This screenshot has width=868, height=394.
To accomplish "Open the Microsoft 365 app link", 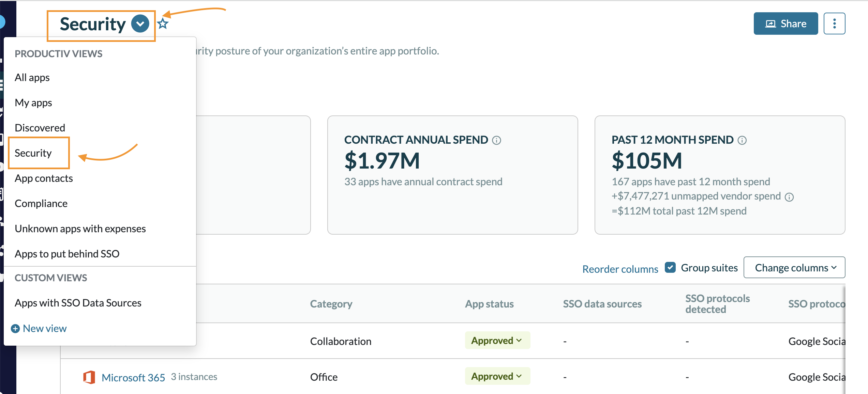I will (x=133, y=377).
